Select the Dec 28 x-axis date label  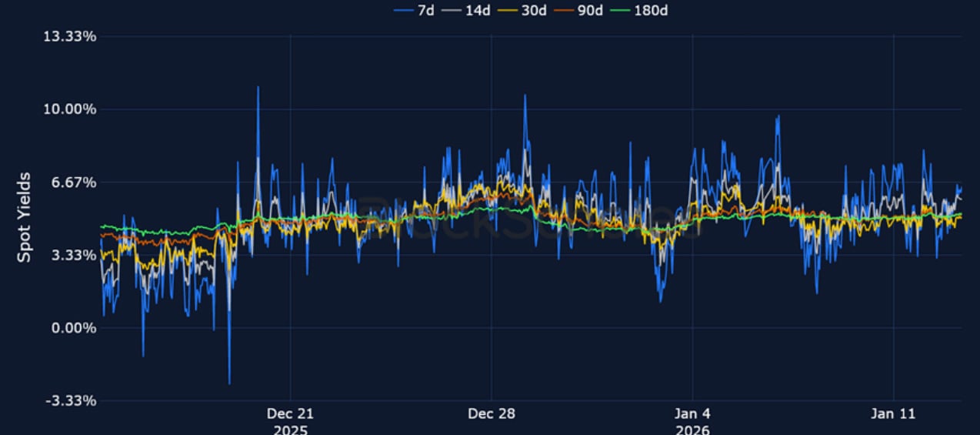coord(492,414)
